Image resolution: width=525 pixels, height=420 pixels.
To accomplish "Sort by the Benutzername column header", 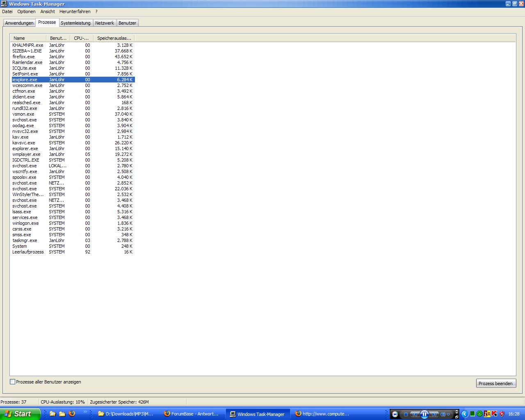I will (x=58, y=38).
